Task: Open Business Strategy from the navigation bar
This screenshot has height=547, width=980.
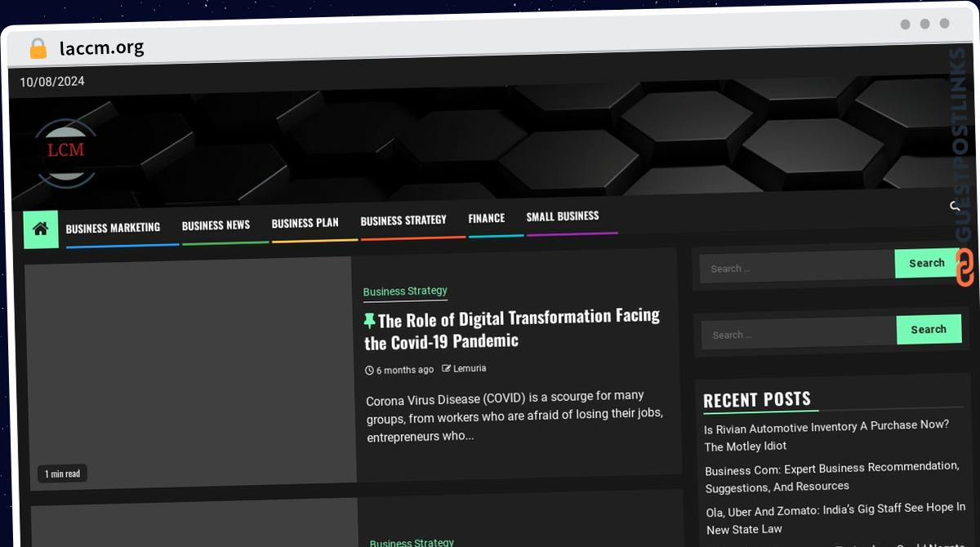Action: [403, 220]
